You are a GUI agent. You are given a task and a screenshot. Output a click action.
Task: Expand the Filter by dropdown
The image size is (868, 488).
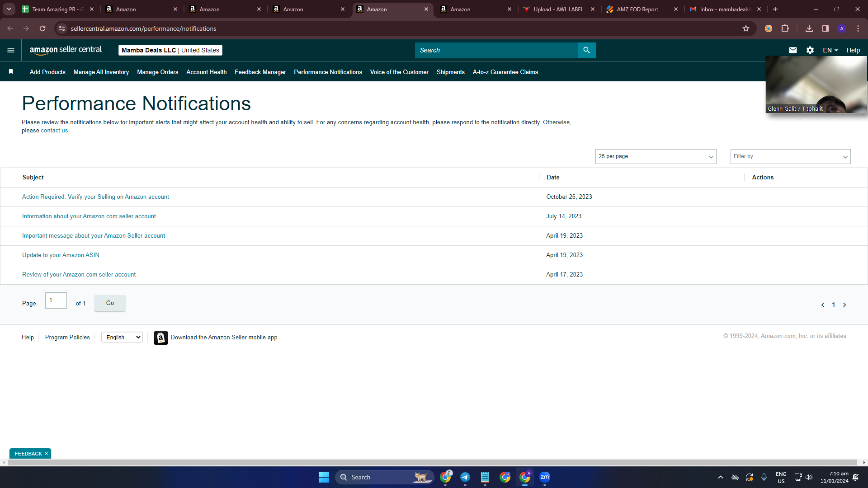click(x=790, y=156)
